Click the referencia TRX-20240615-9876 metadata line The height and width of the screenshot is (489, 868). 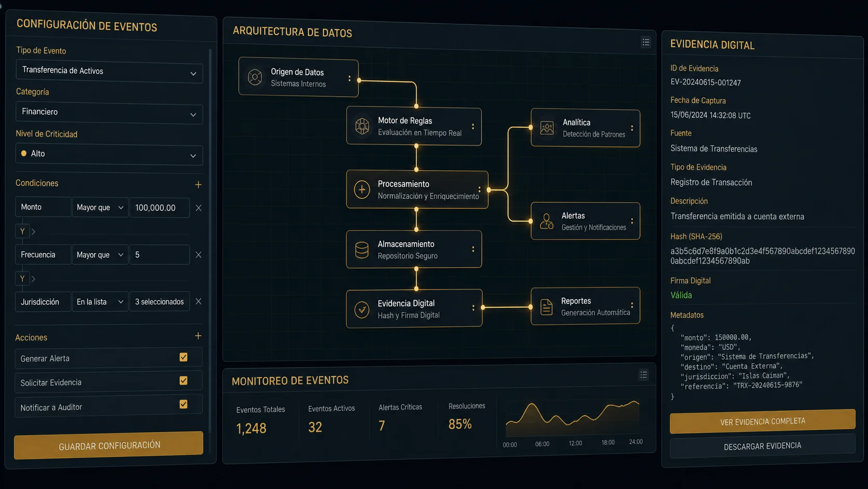pos(741,386)
